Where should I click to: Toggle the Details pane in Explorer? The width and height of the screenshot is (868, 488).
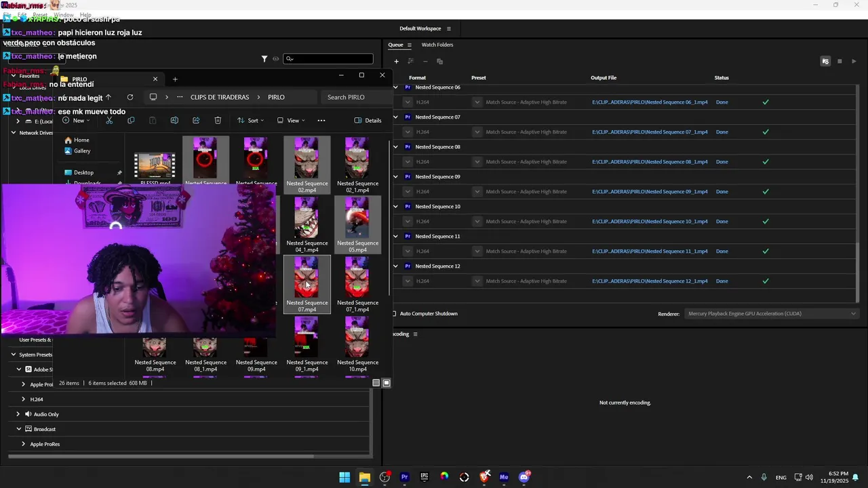[368, 121]
